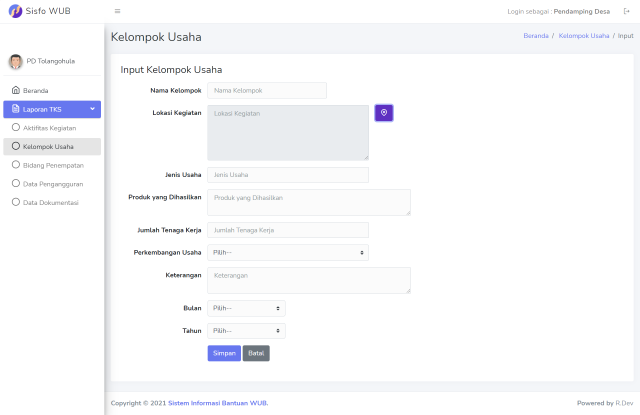640x415 pixels.
Task: Toggle the hamburger sidebar menu icon
Action: pyautogui.click(x=117, y=11)
